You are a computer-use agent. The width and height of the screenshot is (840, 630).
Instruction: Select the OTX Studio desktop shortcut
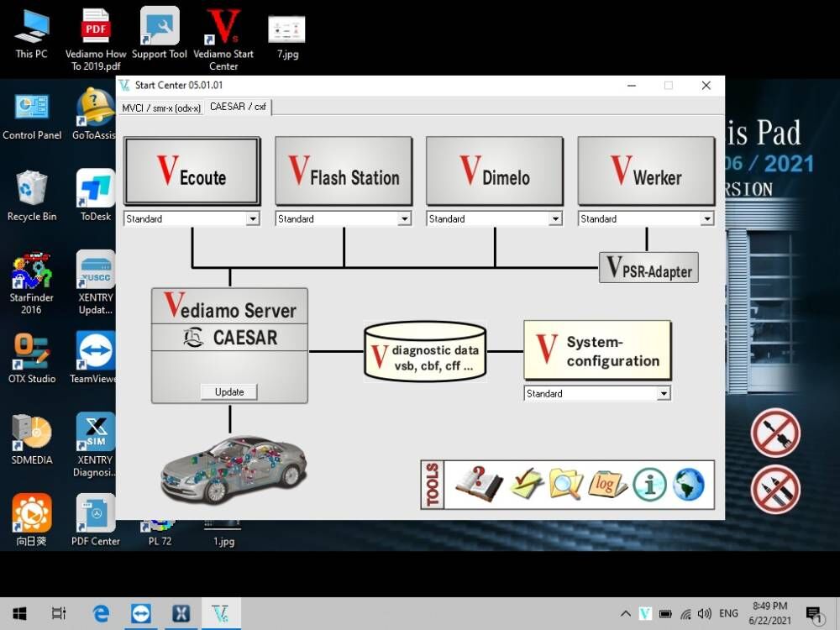point(32,359)
